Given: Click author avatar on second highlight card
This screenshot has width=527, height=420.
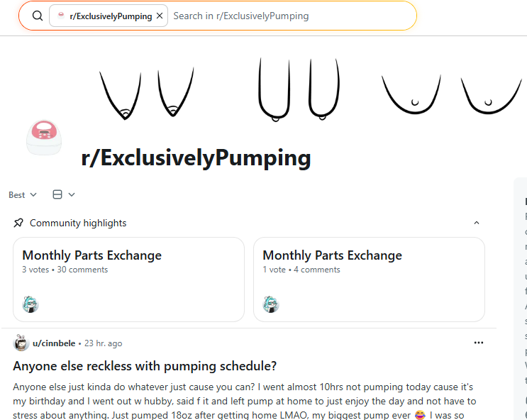Looking at the screenshot, I should click(271, 304).
